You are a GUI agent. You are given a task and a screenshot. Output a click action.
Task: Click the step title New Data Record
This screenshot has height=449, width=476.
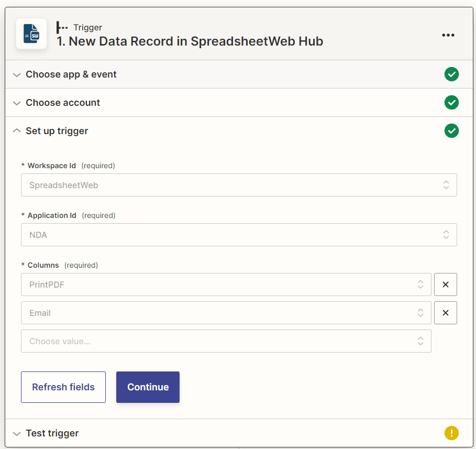(190, 41)
